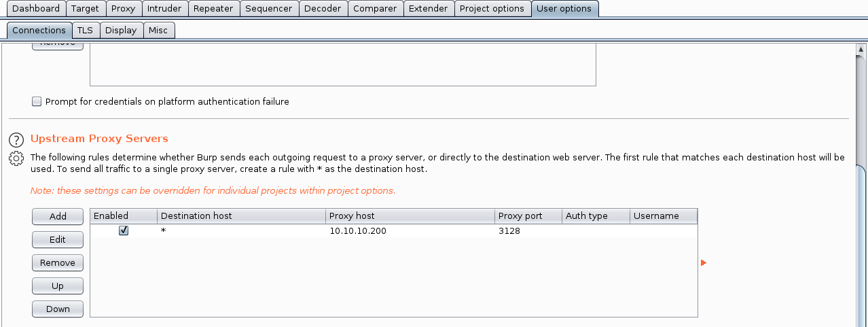Switch to the TLS sub-tab
This screenshot has width=868, height=327.
[x=86, y=30]
